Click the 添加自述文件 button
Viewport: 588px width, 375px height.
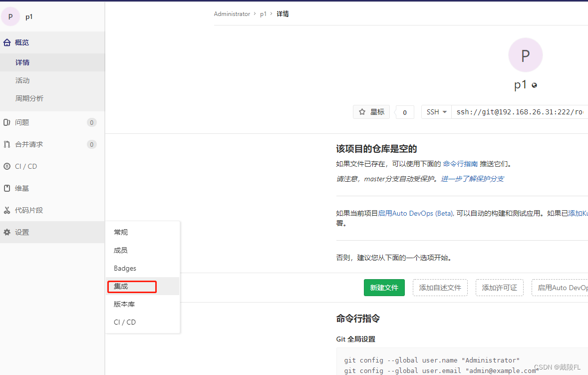pos(440,288)
